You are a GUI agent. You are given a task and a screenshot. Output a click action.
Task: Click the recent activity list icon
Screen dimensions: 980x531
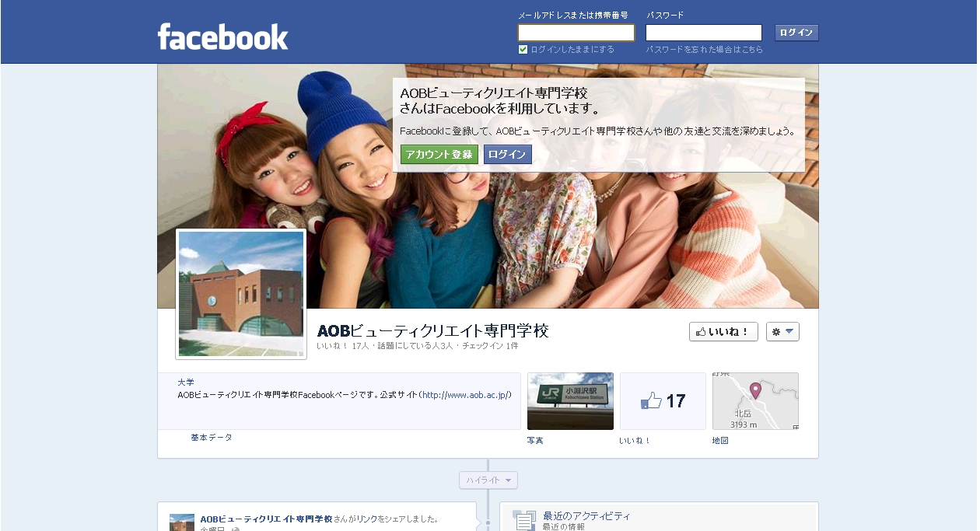click(524, 521)
